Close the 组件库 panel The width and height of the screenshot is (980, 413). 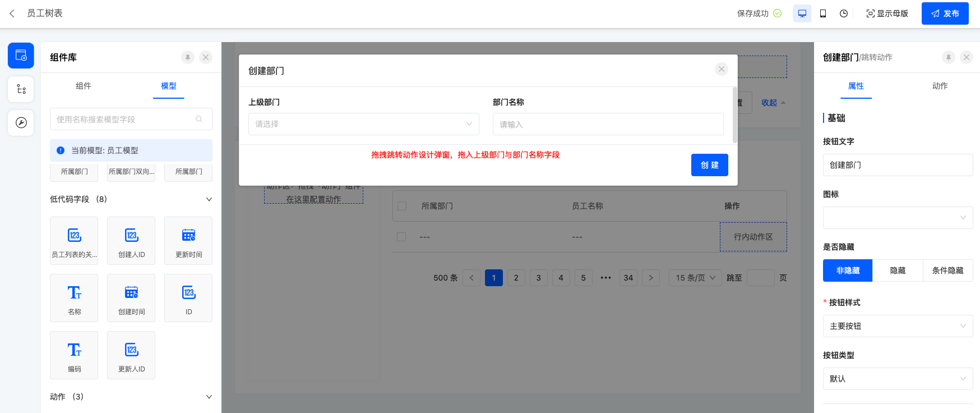pos(206,57)
